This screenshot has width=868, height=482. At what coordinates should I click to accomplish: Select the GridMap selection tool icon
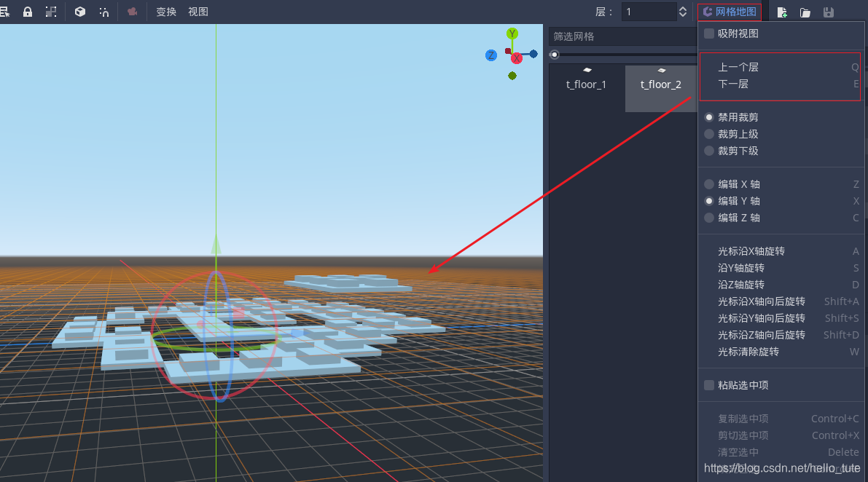click(6, 12)
